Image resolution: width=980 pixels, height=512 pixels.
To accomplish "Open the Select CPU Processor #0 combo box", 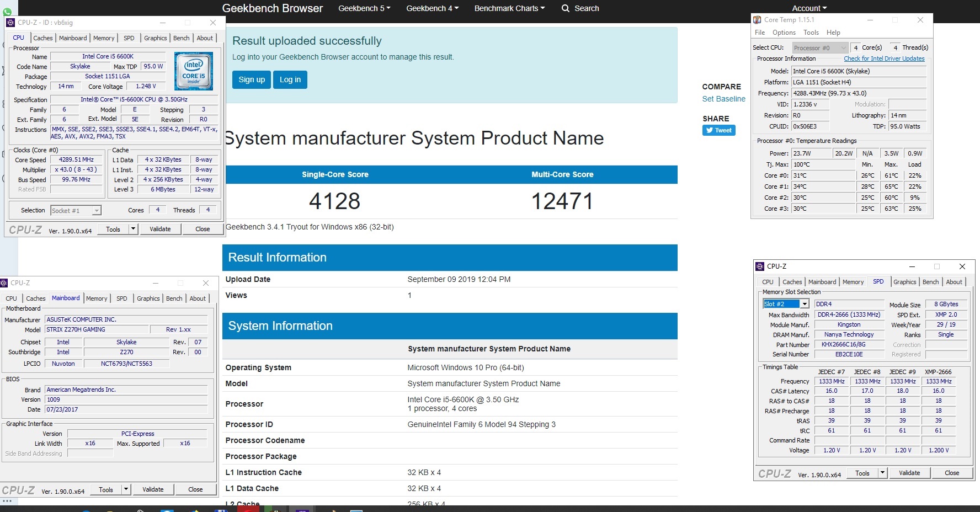I will (x=819, y=48).
